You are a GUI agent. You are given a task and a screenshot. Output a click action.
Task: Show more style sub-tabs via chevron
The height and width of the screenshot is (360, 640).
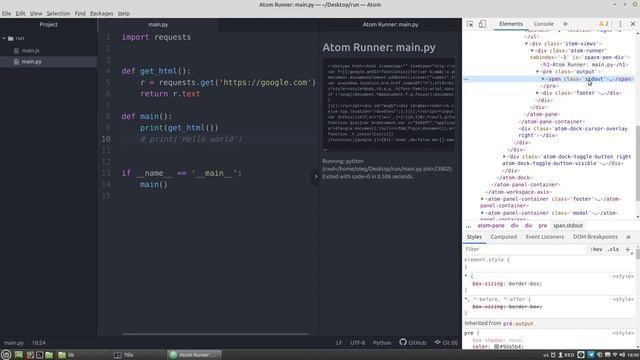pos(628,237)
